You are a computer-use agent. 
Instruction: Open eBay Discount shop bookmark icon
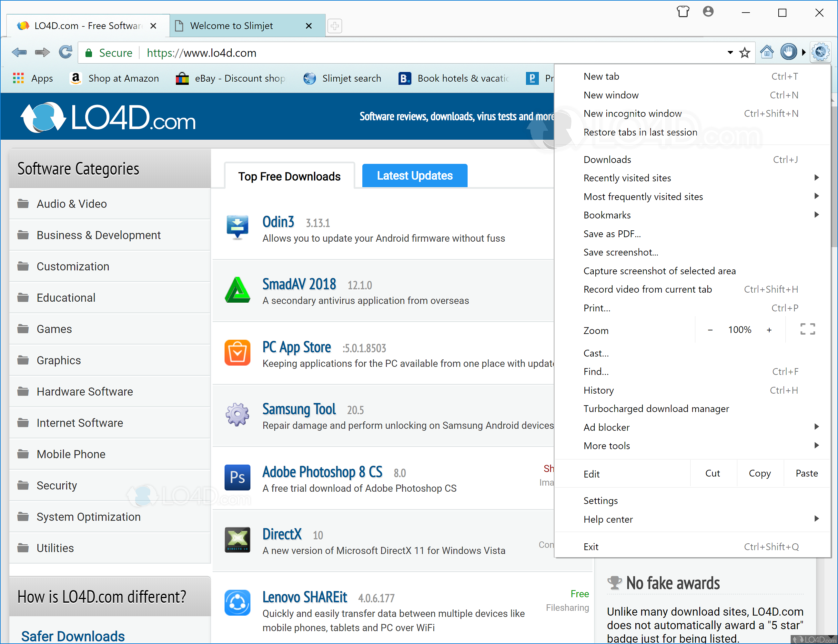[182, 78]
